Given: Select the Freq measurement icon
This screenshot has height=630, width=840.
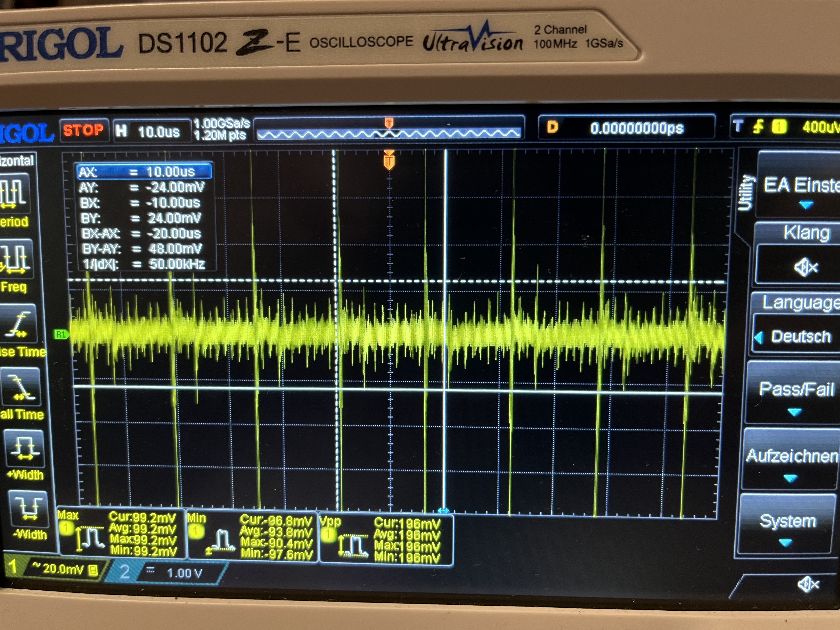Looking at the screenshot, I should click(16, 259).
